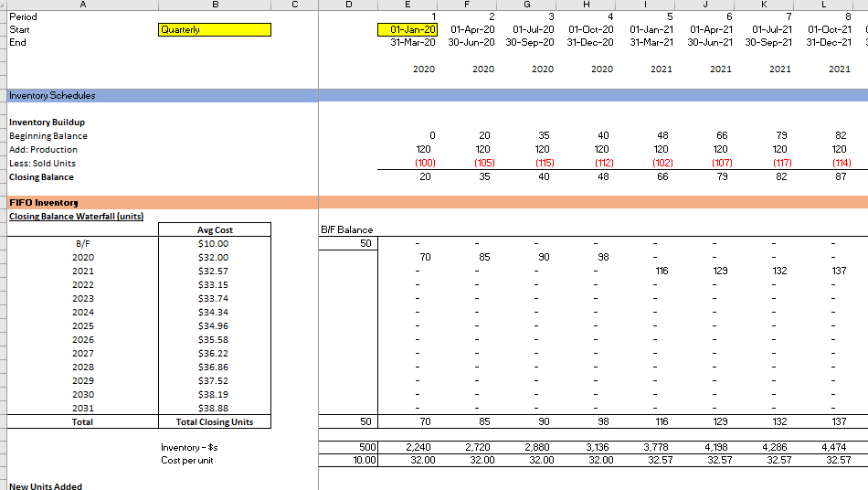The image size is (868, 490).
Task: Select the $34.34 average cost cell
Action: 215,313
